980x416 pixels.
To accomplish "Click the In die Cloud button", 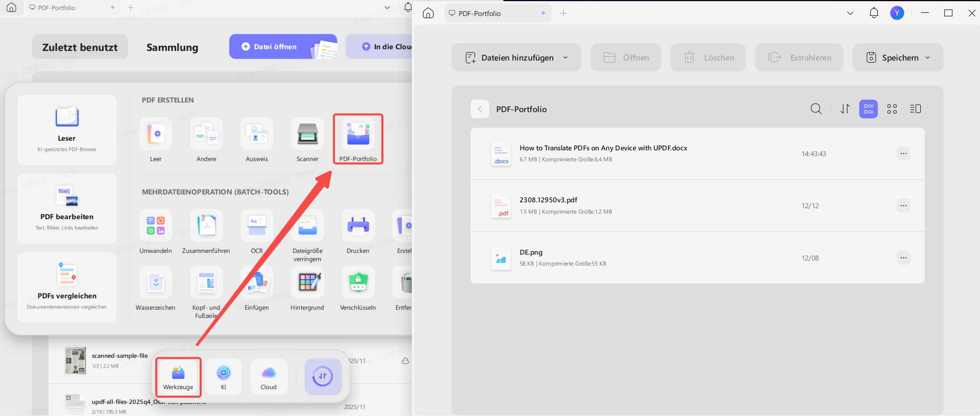I will pos(379,46).
